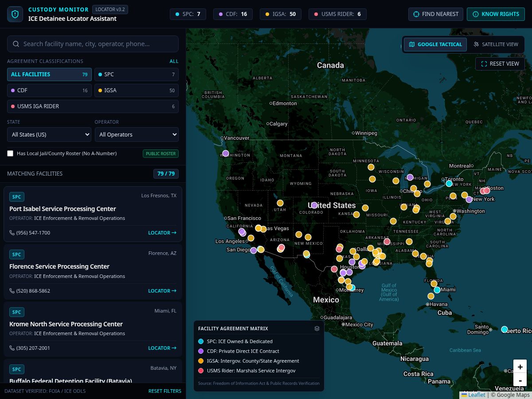532x399 pixels.
Task: Click legend entry CDF: Private Direct ICE Contract
Action: pos(239,351)
